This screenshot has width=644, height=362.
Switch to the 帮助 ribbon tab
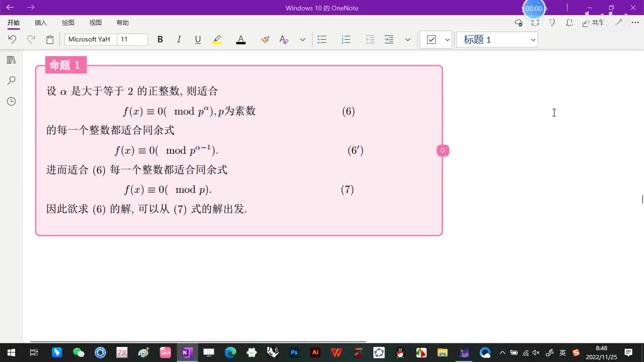coord(123,23)
